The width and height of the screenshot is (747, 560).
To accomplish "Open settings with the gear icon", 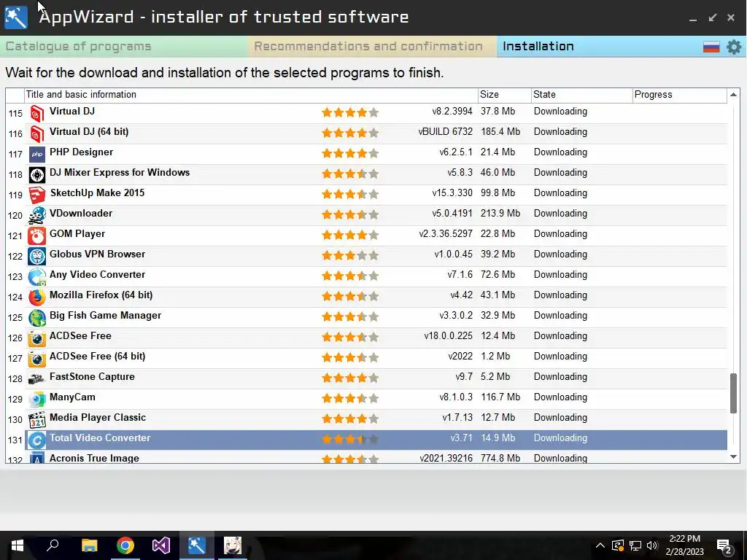I will coord(734,47).
